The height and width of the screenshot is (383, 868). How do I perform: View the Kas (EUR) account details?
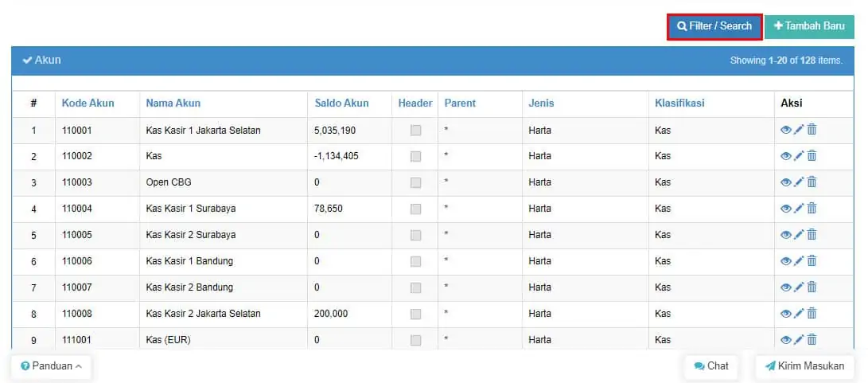tap(785, 340)
